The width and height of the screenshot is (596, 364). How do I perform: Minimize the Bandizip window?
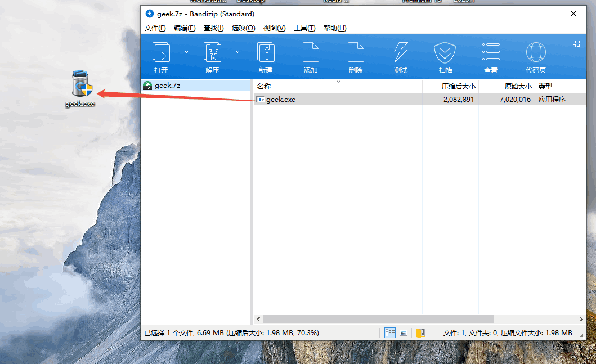(x=522, y=14)
